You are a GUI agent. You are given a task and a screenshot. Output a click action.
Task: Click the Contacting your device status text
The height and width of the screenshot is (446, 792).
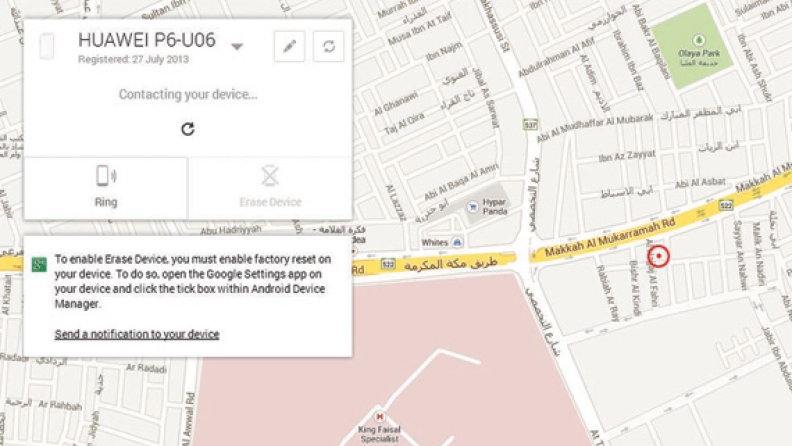[188, 94]
